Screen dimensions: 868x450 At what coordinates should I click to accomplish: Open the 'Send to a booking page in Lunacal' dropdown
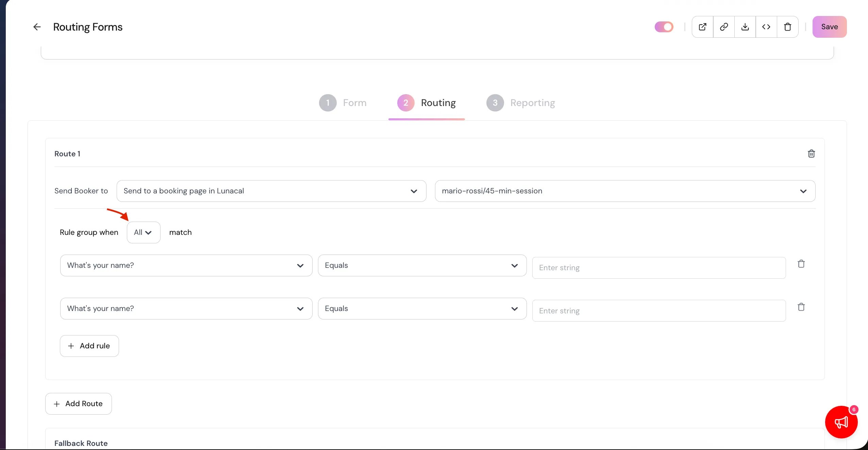[x=271, y=191]
